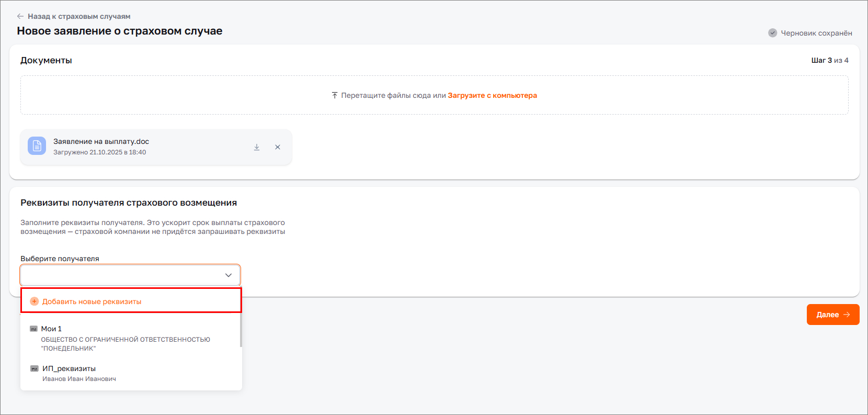
Task: Download the "Заявление на выплату.doc" file
Action: [x=257, y=147]
